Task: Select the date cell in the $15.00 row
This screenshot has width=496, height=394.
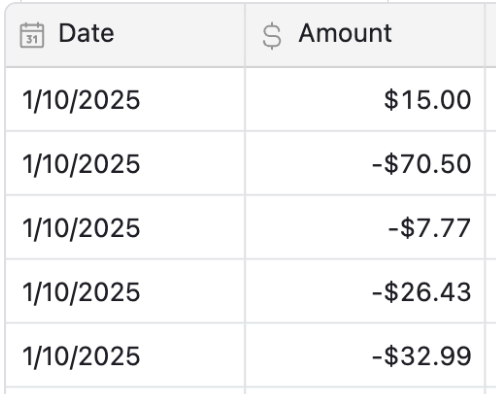Action: click(x=125, y=99)
